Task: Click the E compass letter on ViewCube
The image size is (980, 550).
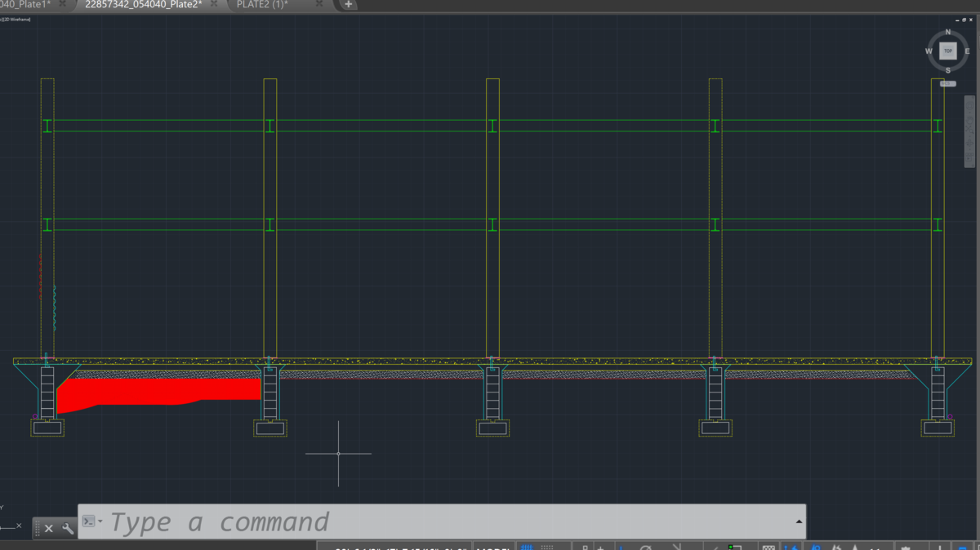Action: point(967,51)
